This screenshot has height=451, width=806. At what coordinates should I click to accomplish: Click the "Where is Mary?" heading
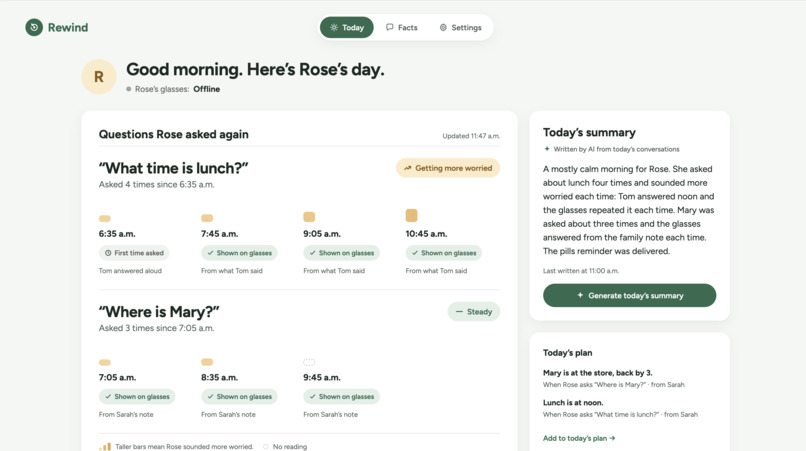pos(159,312)
